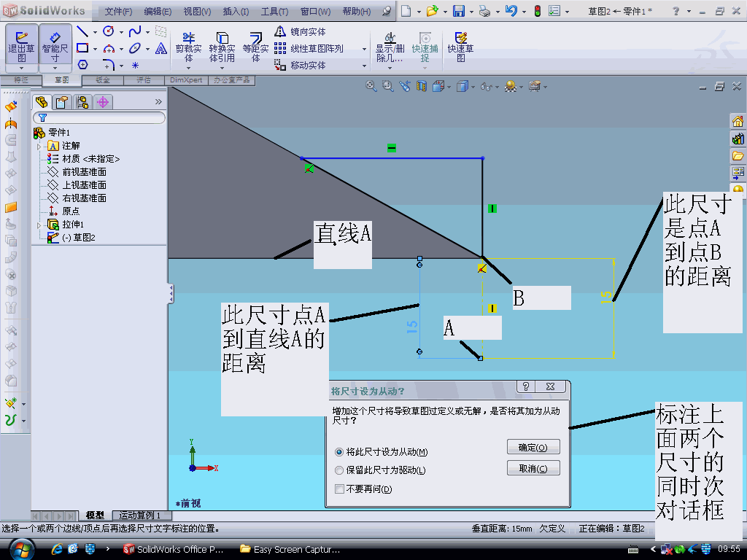The image size is (747, 560).
Task: Open the Move Entities dropdown arrow
Action: [x=365, y=66]
